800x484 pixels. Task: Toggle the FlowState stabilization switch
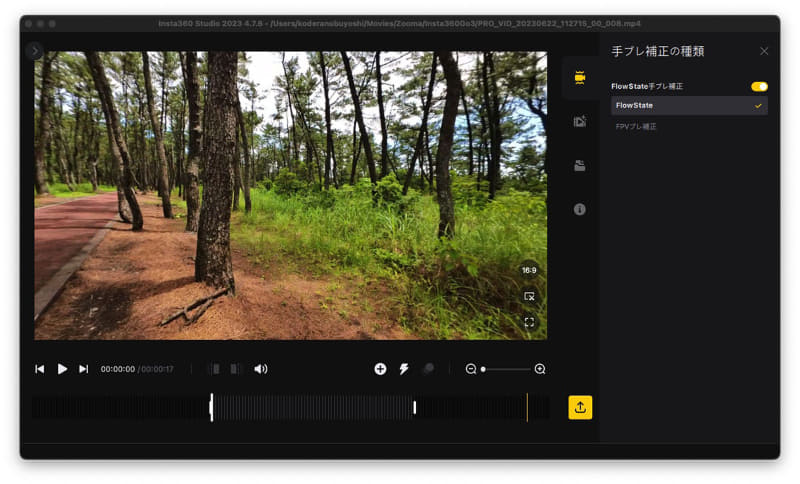coord(759,86)
